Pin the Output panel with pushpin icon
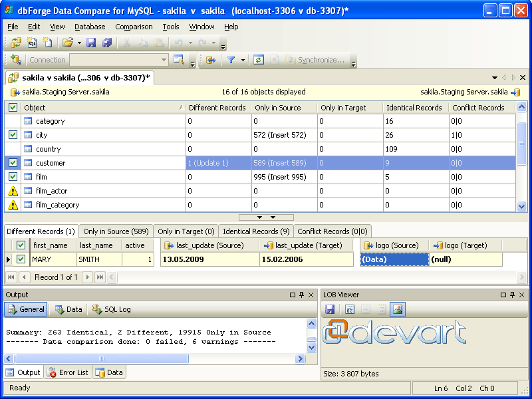 (302, 295)
